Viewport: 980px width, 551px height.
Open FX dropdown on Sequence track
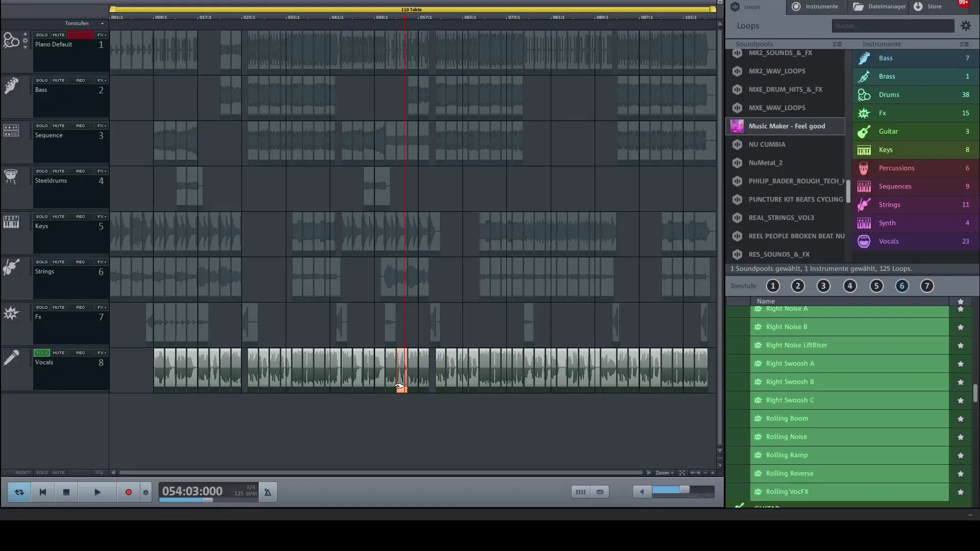(x=102, y=126)
